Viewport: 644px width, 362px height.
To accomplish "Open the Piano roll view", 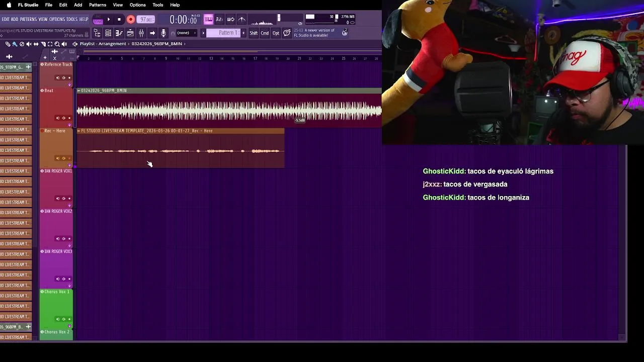I will pyautogui.click(x=119, y=33).
